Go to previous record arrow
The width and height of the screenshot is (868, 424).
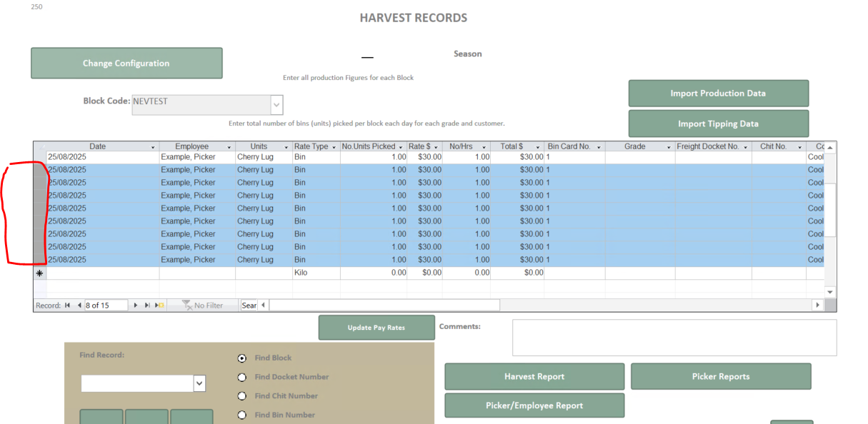(x=79, y=306)
